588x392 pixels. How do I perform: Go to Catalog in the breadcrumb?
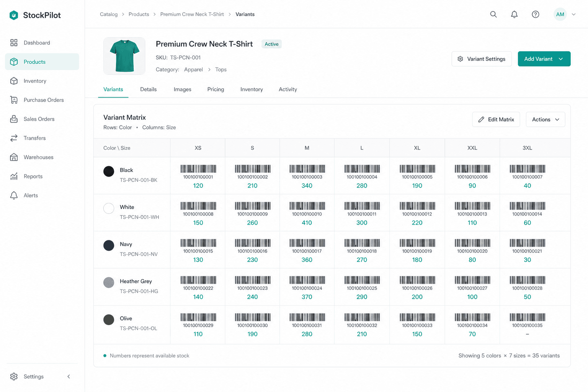click(109, 14)
